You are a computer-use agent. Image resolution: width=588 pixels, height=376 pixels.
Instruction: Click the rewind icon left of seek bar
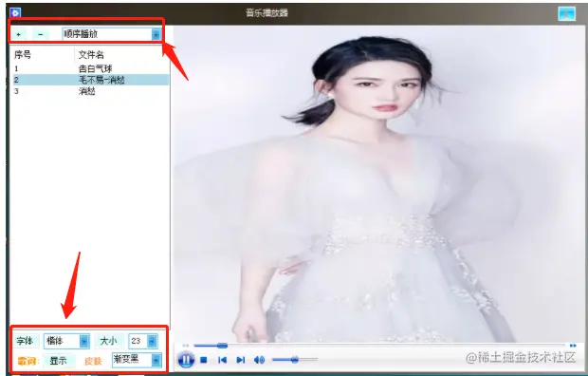point(186,346)
